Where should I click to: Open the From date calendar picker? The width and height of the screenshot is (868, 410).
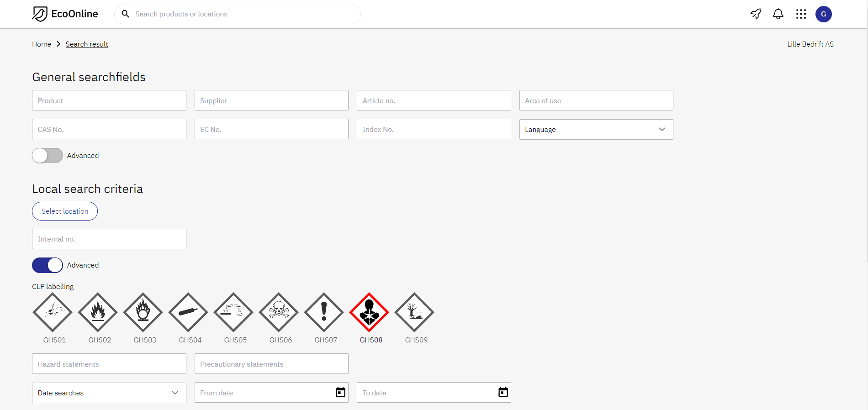340,392
